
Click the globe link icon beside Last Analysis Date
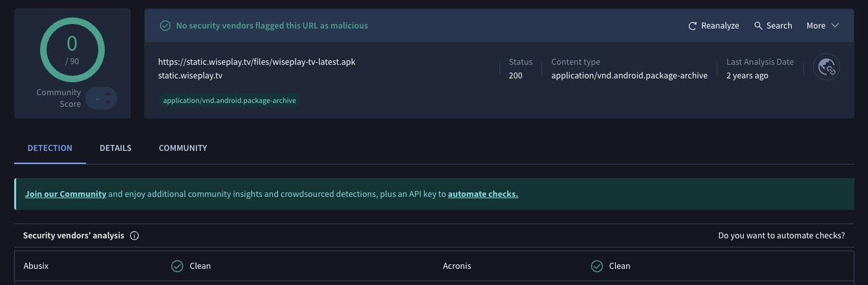(826, 67)
